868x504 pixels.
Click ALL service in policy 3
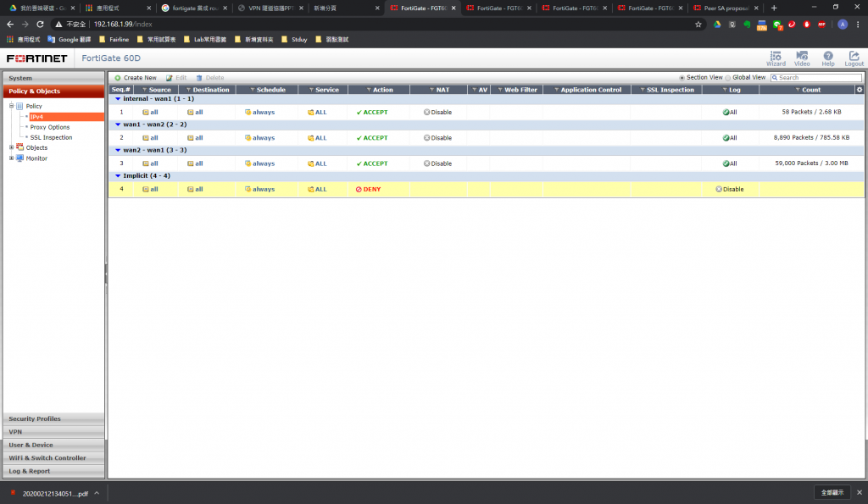tap(317, 163)
